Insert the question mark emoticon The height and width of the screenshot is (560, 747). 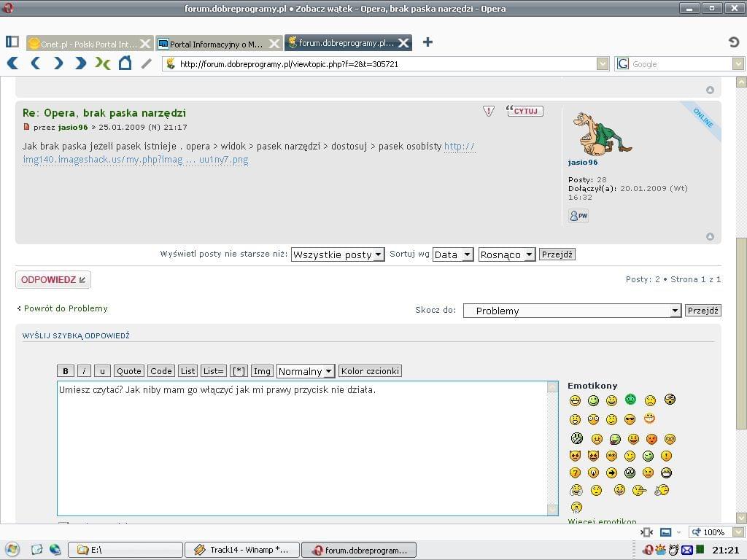[x=575, y=472]
